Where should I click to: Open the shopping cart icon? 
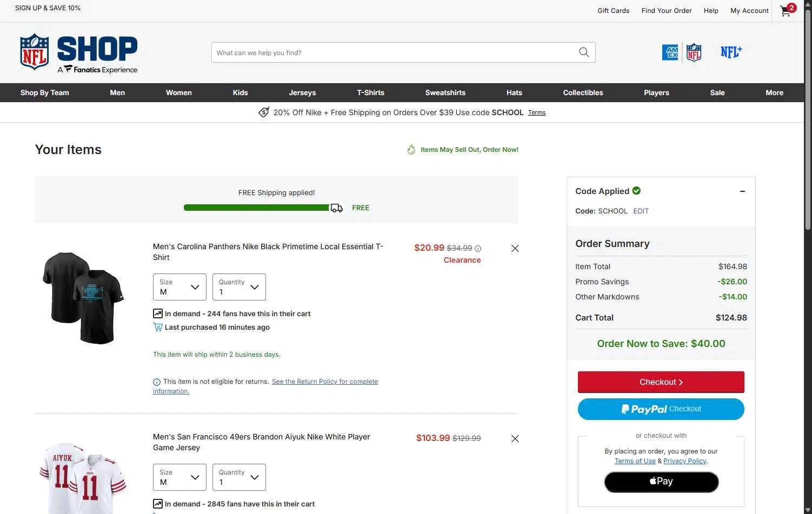coord(788,10)
